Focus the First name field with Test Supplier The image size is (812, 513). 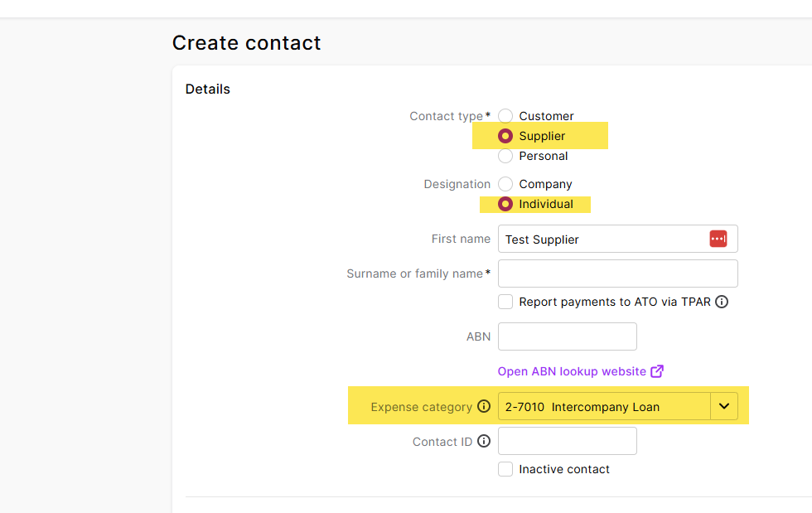[x=601, y=239]
